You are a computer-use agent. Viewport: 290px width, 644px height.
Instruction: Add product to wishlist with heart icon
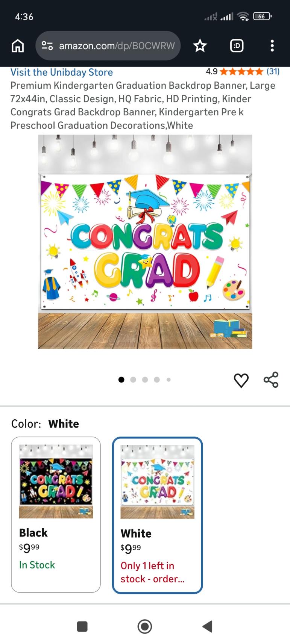pos(241,380)
